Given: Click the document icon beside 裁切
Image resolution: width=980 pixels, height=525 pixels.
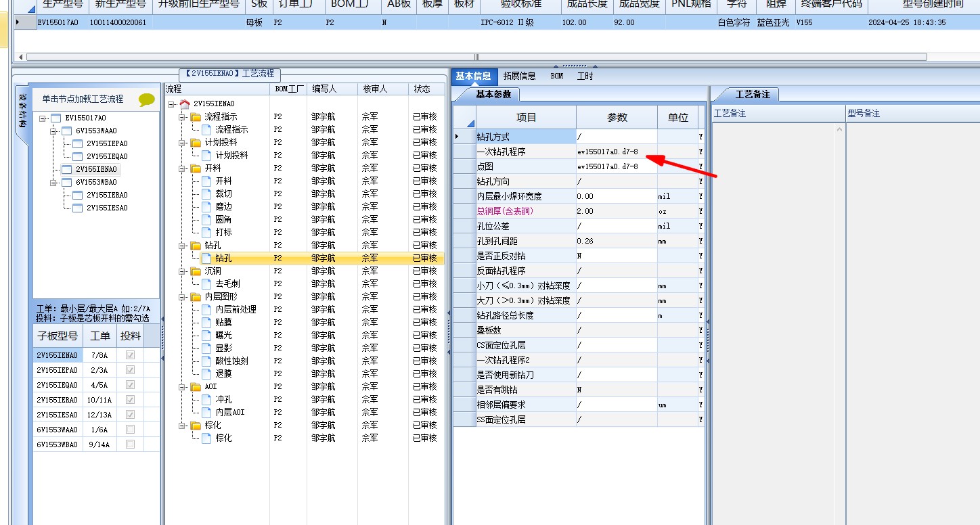Looking at the screenshot, I should coord(206,193).
